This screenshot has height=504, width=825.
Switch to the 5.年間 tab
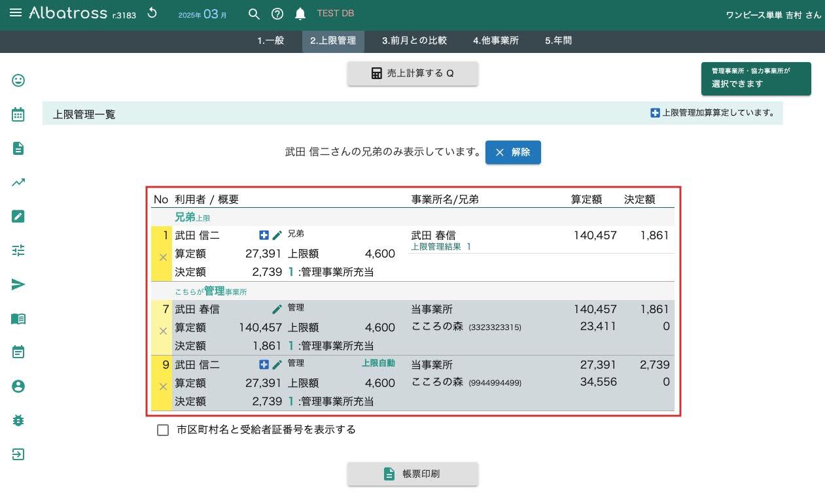coord(558,41)
